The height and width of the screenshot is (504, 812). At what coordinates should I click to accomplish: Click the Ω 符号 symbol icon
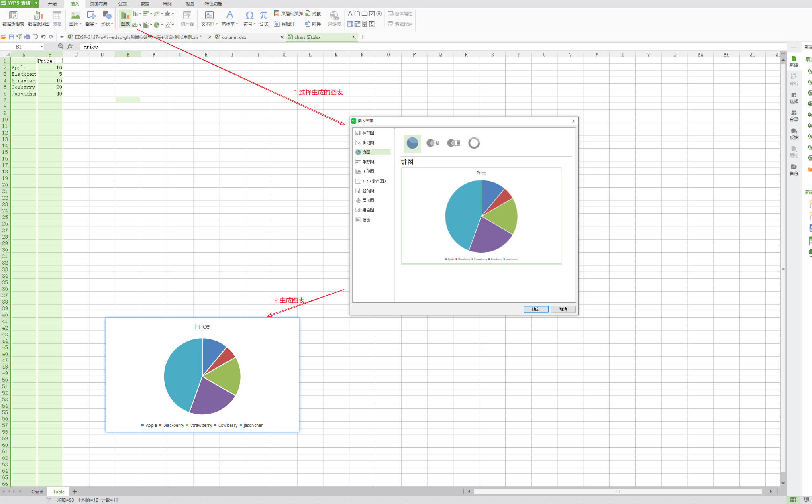(x=249, y=15)
